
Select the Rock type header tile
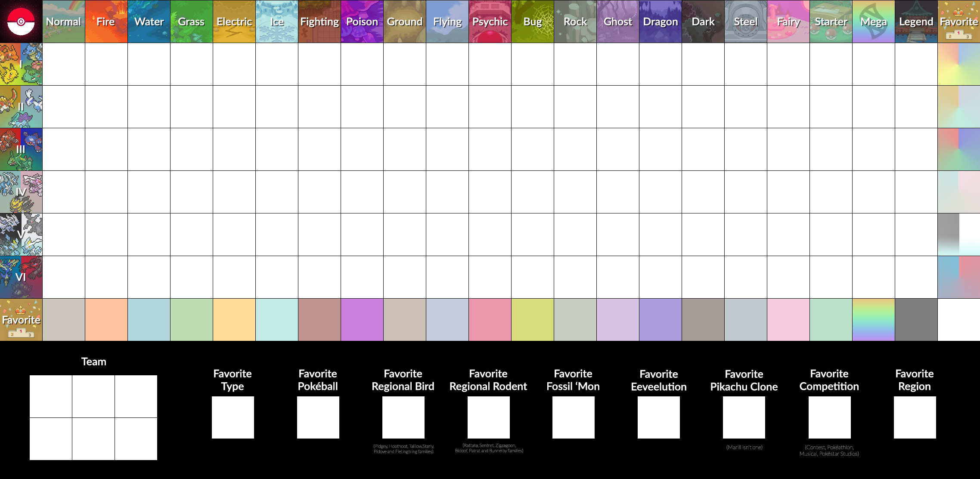pos(575,22)
